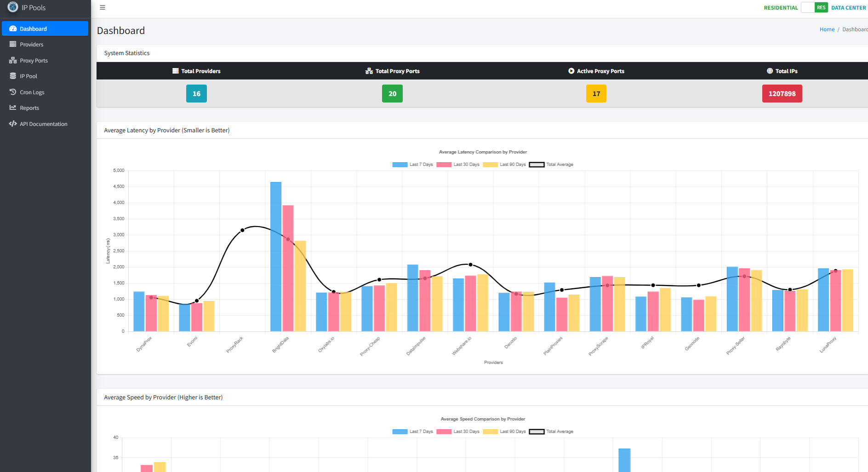This screenshot has width=868, height=472.
Task: Click the IP Pools logo icon
Action: [13, 7]
